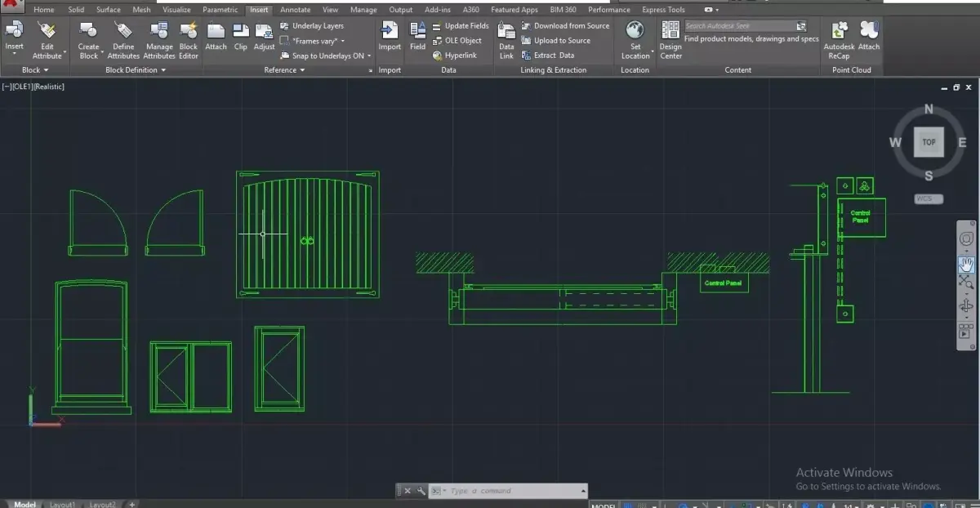Expand the Block panel
980x508 pixels.
point(34,70)
